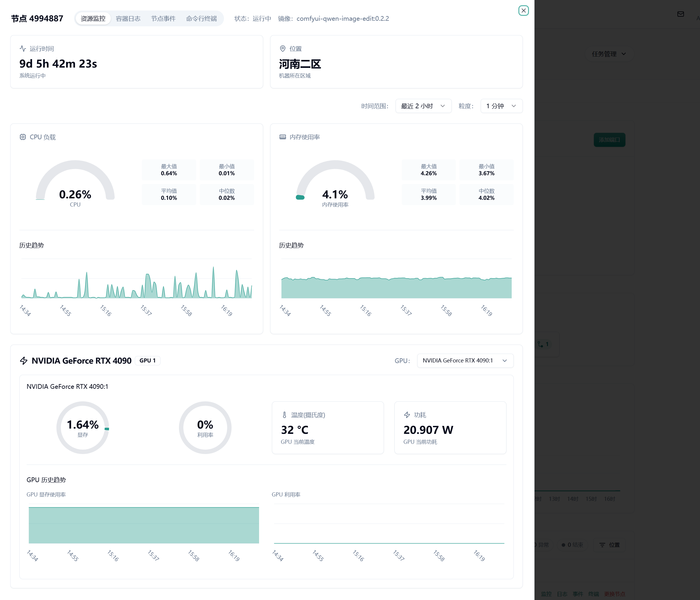The height and width of the screenshot is (600, 700).
Task: Open the time range dropdown
Action: click(x=423, y=106)
